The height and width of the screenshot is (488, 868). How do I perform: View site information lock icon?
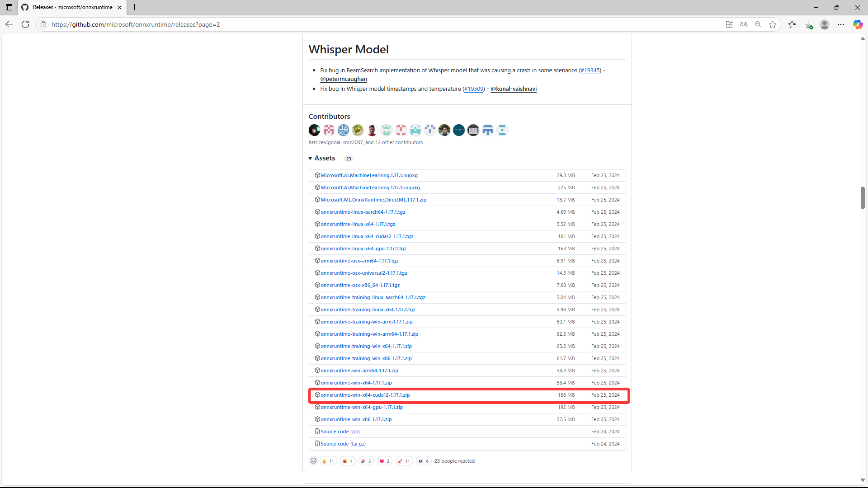43,24
